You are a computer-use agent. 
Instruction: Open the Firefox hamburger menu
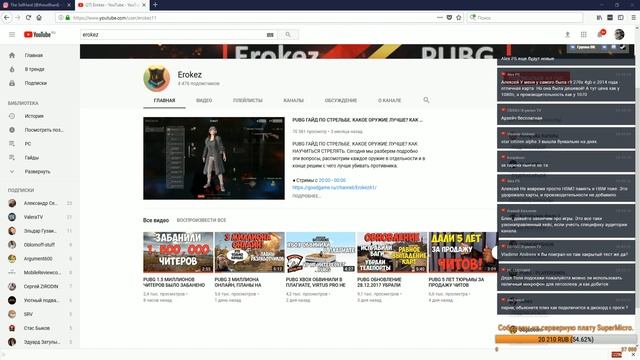633,18
